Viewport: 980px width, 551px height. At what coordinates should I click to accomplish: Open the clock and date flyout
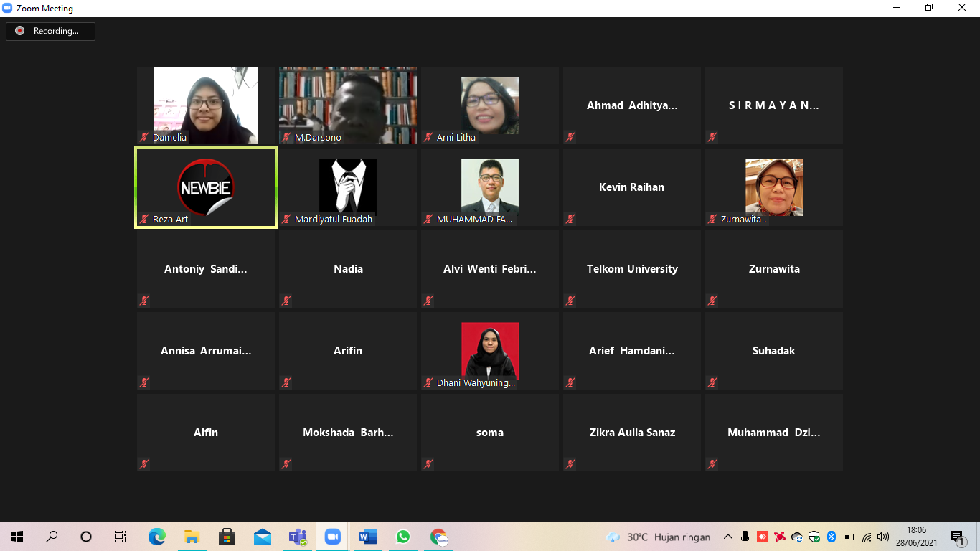[x=921, y=537]
